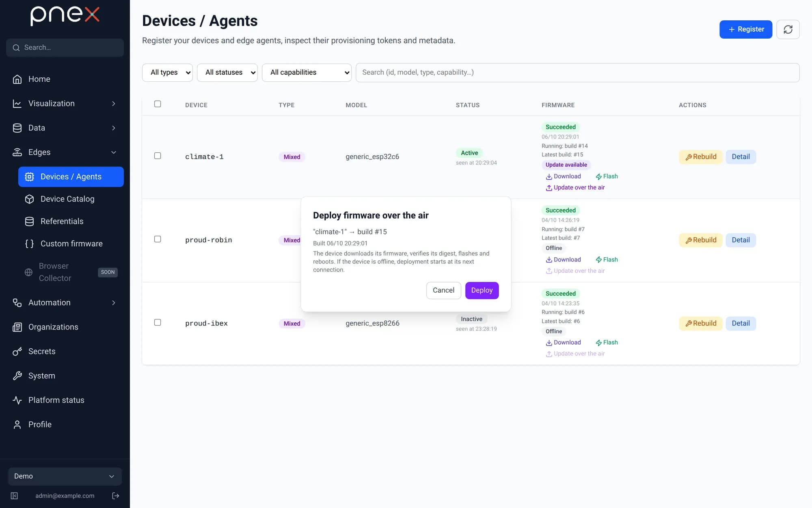
Task: Open the All capabilities filter dropdown
Action: tap(307, 72)
